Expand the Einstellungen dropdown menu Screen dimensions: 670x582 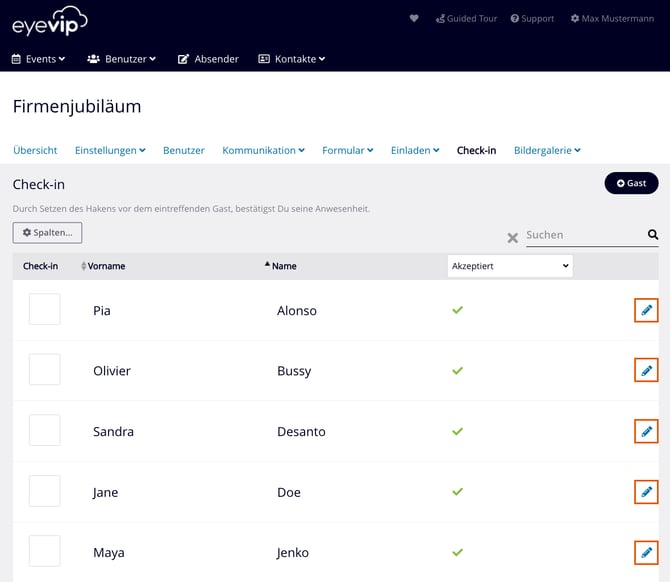coord(110,150)
